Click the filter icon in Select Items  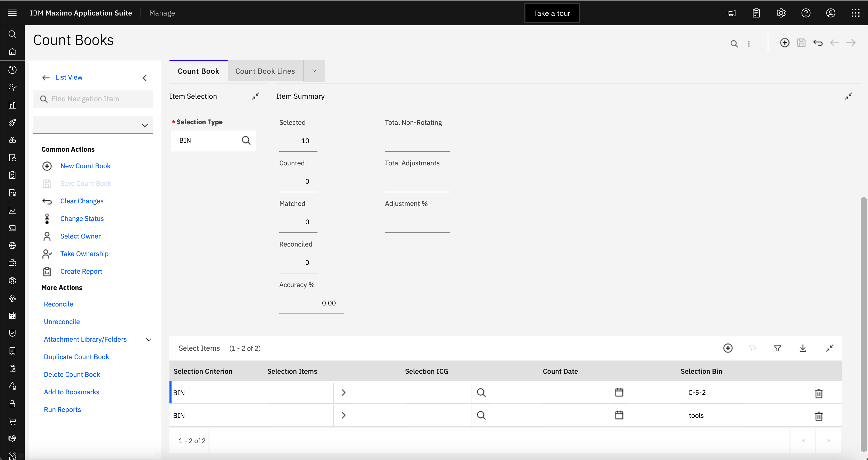777,348
